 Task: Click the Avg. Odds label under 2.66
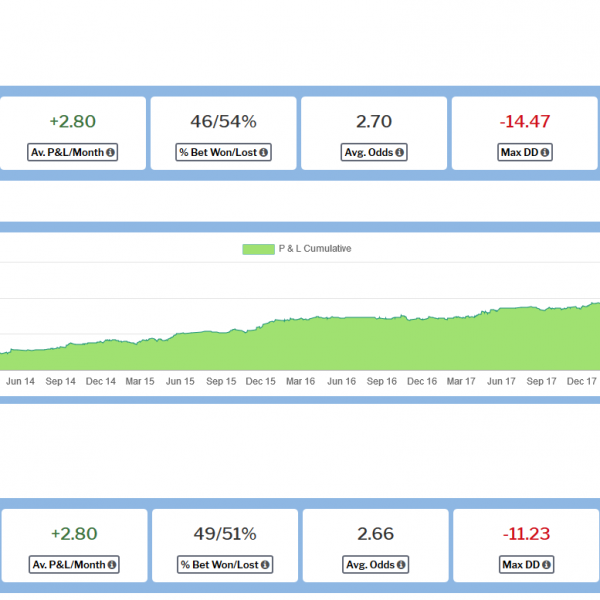click(x=369, y=565)
